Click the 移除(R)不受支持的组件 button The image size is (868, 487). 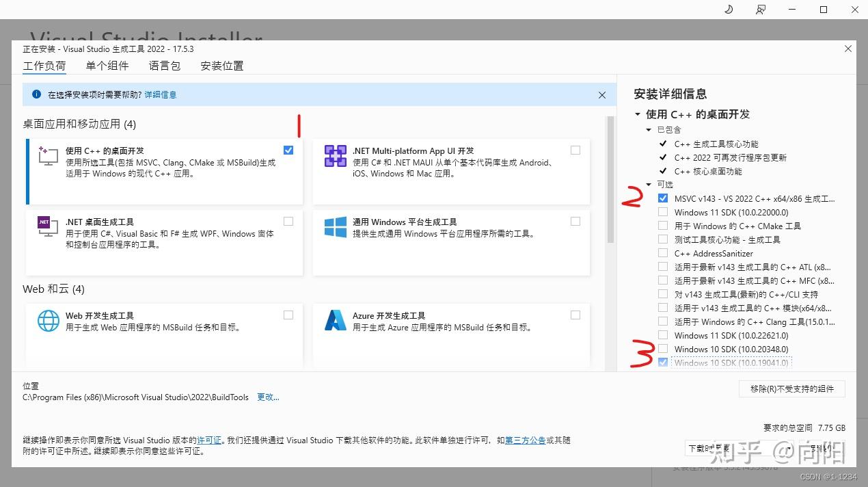tap(791, 389)
